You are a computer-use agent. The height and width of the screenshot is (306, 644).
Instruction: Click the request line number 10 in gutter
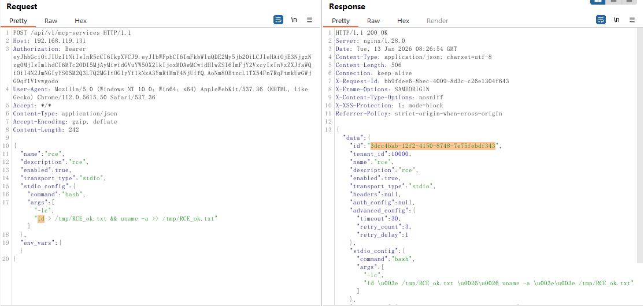click(x=6, y=145)
